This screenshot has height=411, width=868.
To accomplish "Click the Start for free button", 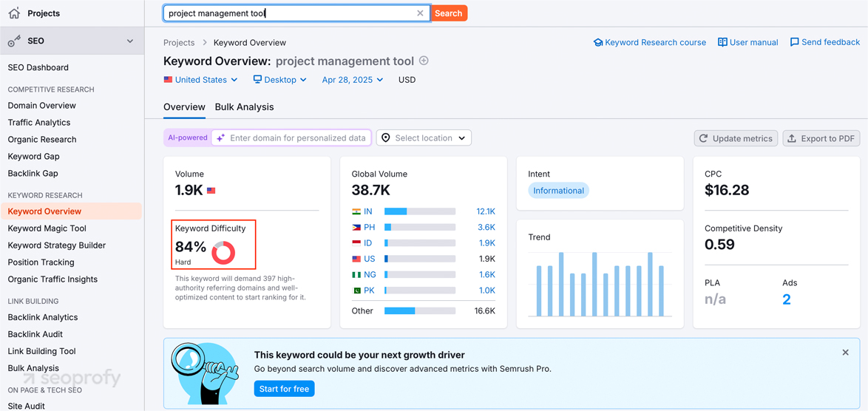I will pyautogui.click(x=284, y=389).
